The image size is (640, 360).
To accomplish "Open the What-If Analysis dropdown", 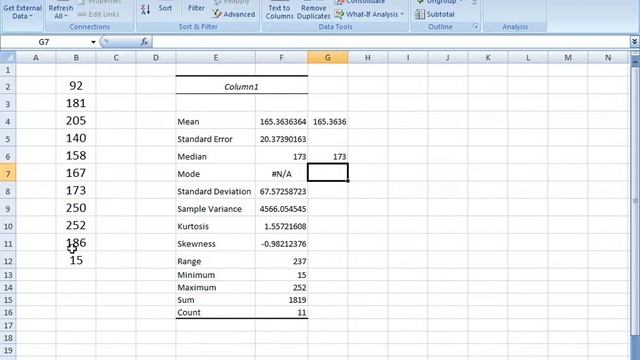I will click(x=369, y=14).
